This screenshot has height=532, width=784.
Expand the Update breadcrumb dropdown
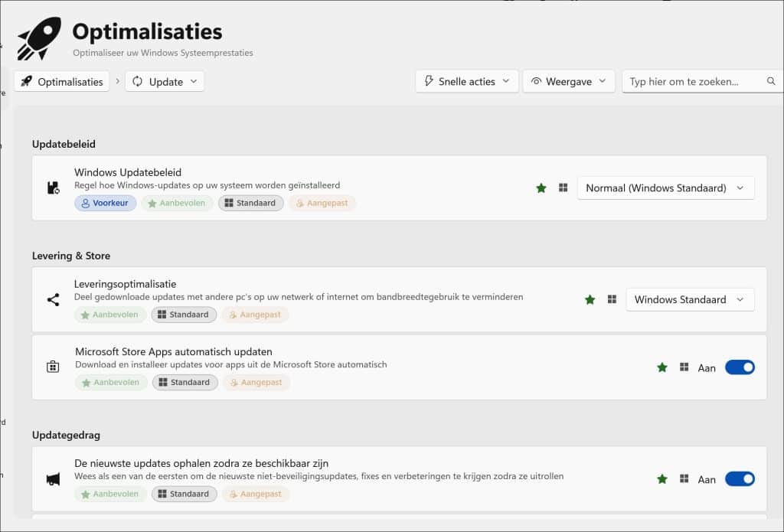[x=165, y=81]
